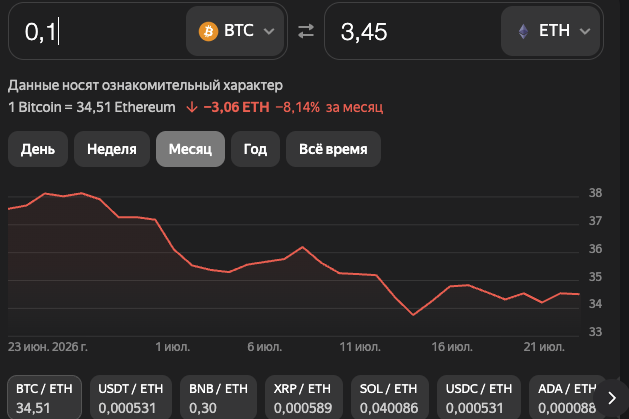Click the next arrow in currency pairs carousel
Image resolution: width=629 pixels, height=419 pixels.
click(612, 398)
